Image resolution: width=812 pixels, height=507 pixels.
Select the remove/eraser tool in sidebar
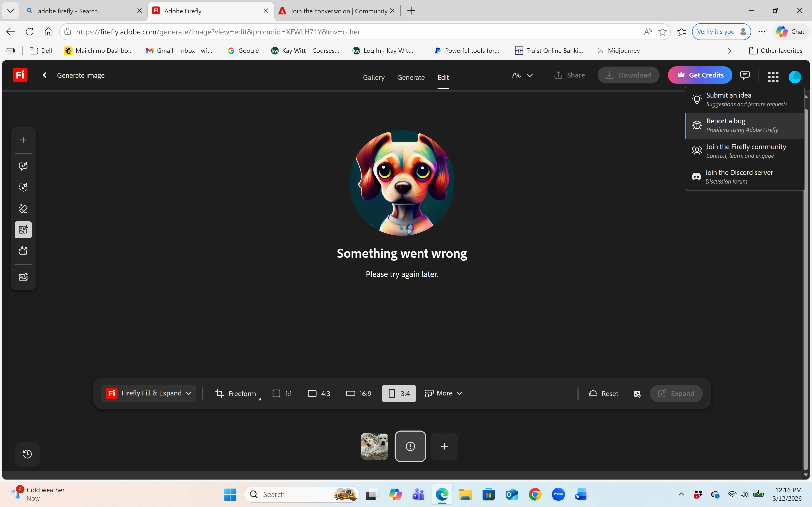coord(23,209)
